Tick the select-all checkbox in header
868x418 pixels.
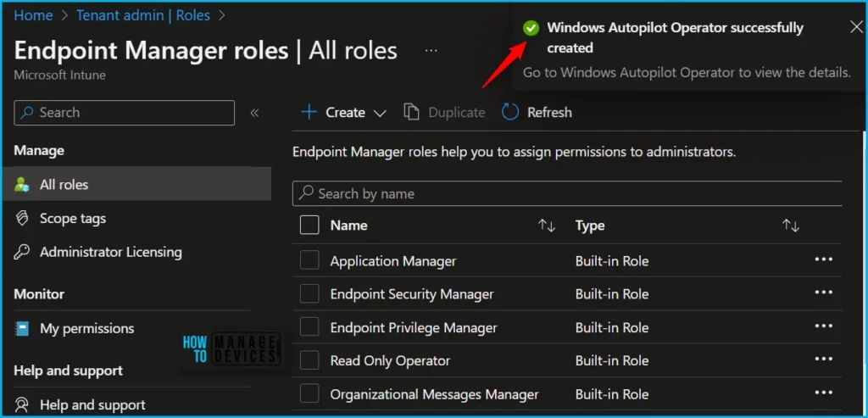click(309, 226)
